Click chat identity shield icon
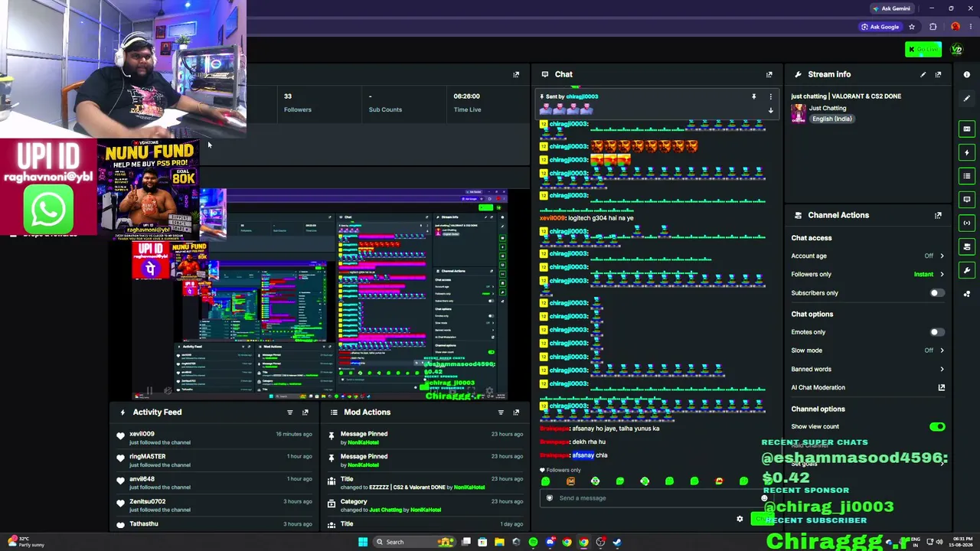The width and height of the screenshot is (980, 551). [549, 498]
